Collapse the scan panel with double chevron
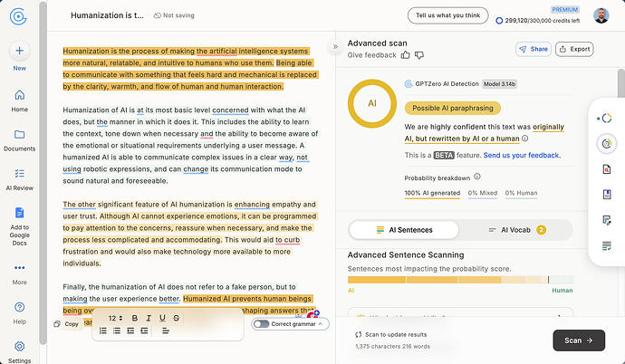The width and height of the screenshot is (625, 364). pyautogui.click(x=335, y=46)
